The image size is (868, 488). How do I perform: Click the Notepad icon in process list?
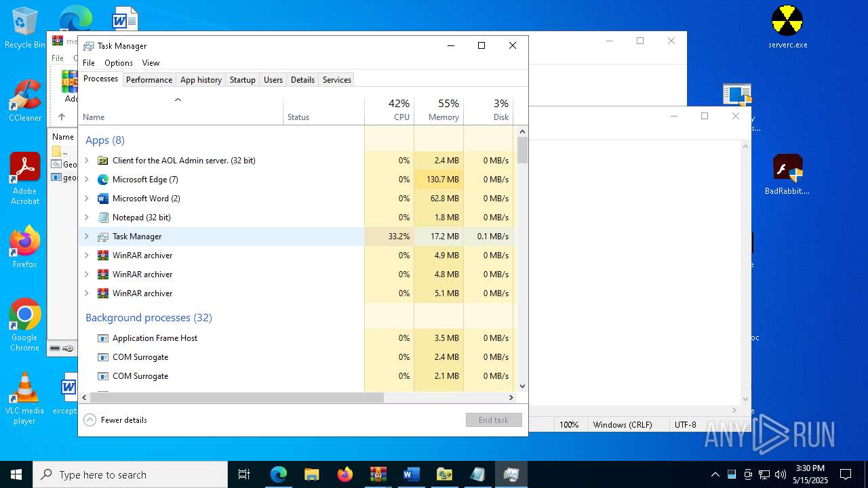click(103, 218)
